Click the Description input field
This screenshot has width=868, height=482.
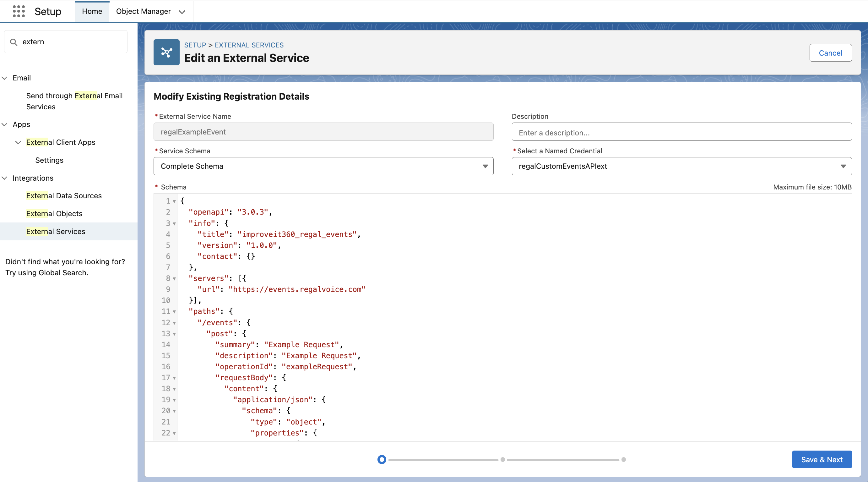pyautogui.click(x=682, y=132)
